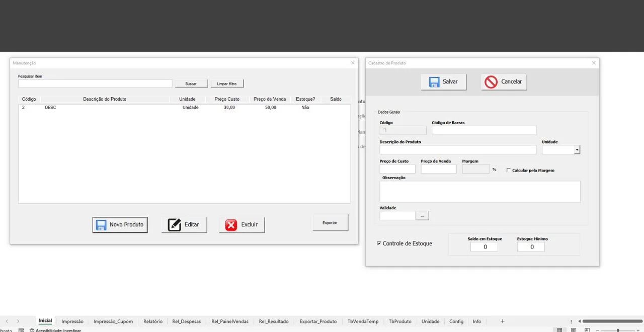Add a new sheet with plus icon
The height and width of the screenshot is (332, 644).
[502, 321]
